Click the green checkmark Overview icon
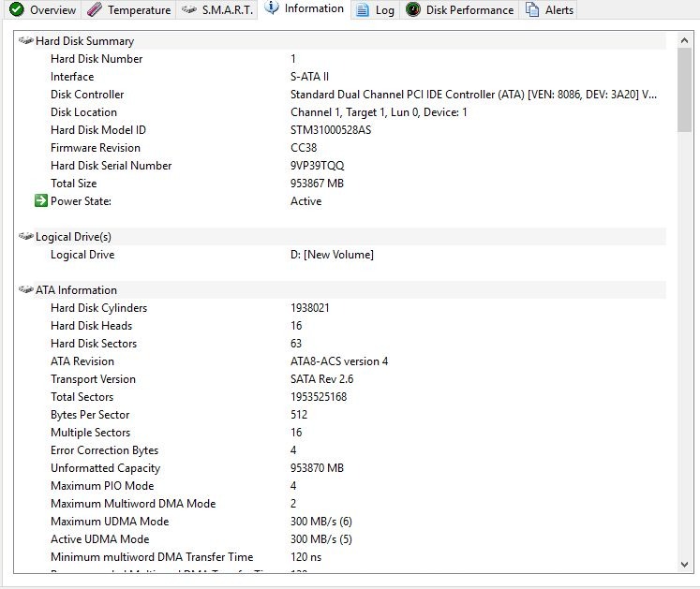This screenshot has height=589, width=700. pyautogui.click(x=16, y=10)
